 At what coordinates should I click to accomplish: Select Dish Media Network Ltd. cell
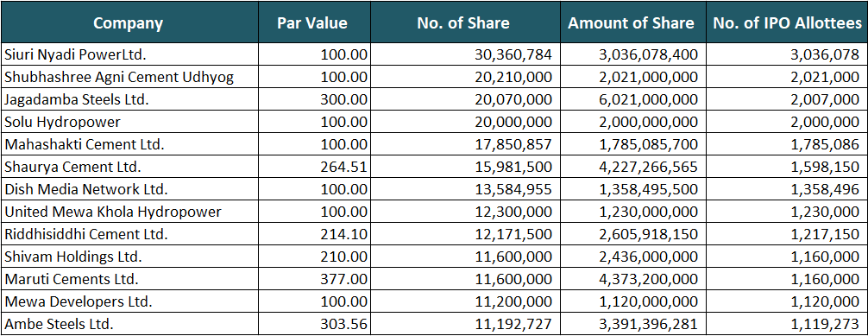pyautogui.click(x=129, y=189)
